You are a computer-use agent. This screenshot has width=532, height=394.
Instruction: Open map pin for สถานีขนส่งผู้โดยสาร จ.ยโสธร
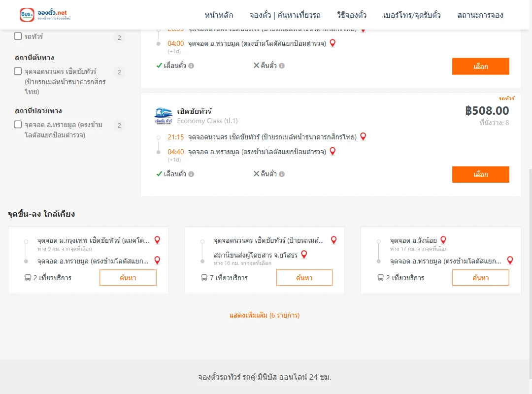(x=304, y=255)
